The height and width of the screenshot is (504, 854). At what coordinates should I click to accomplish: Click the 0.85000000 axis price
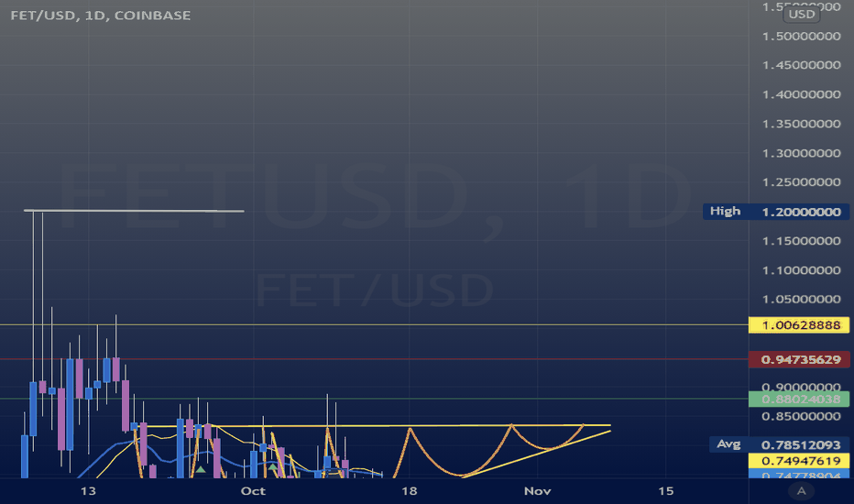point(801,417)
